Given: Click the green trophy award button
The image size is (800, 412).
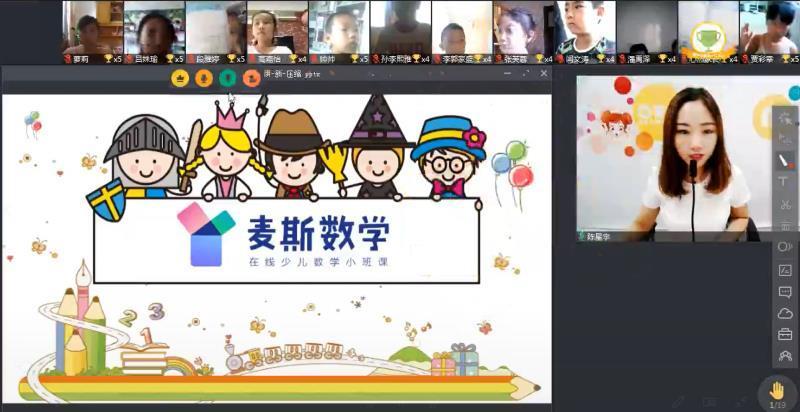Looking at the screenshot, I should tap(228, 78).
